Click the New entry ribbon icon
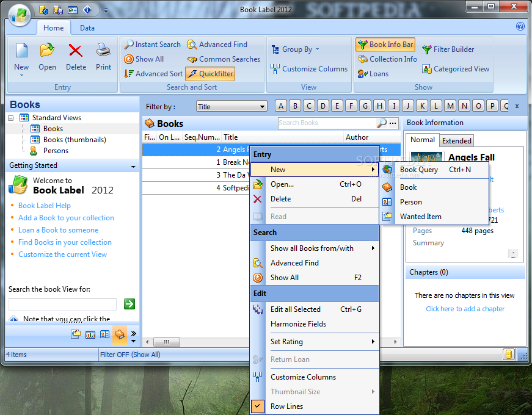This screenshot has width=532, height=415. [x=21, y=51]
